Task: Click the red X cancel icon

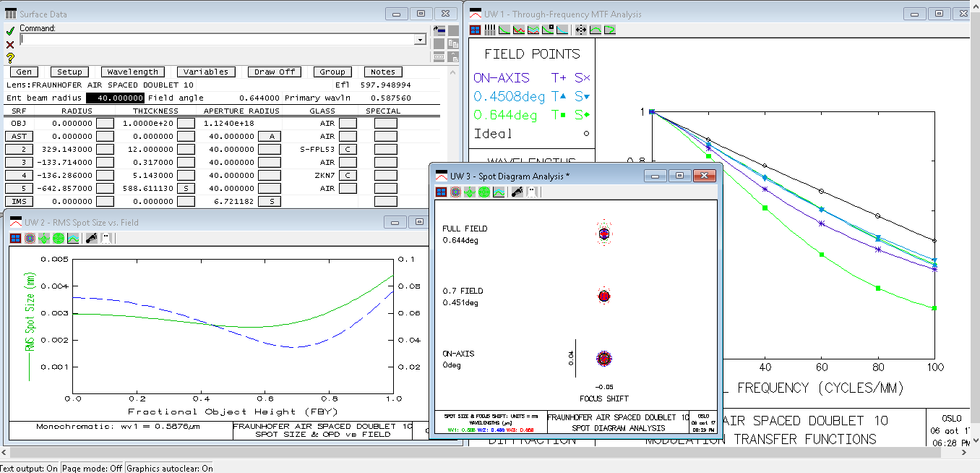Action: (x=10, y=44)
